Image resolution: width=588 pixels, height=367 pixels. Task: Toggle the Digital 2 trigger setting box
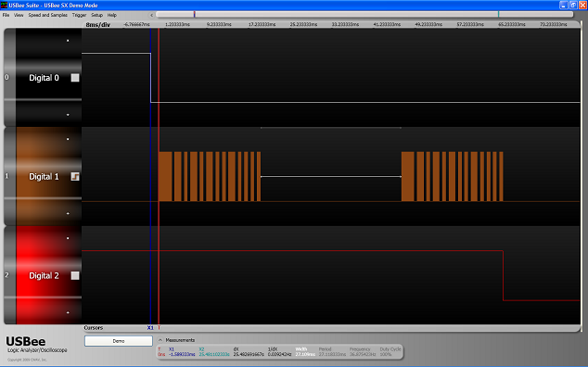75,275
